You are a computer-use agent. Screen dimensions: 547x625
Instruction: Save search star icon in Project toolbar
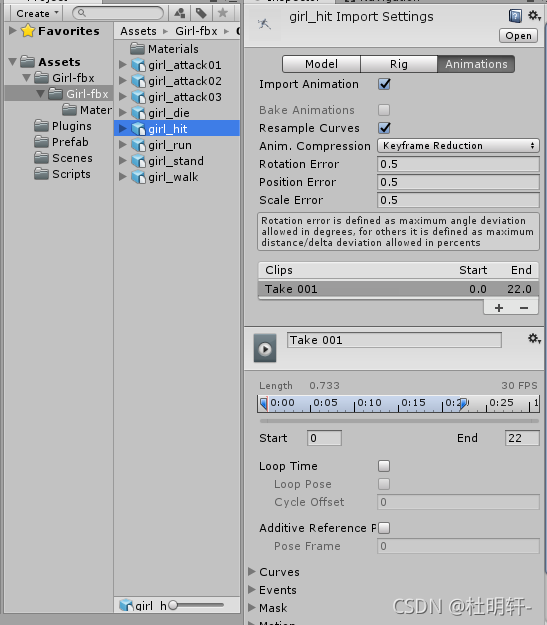pos(223,13)
